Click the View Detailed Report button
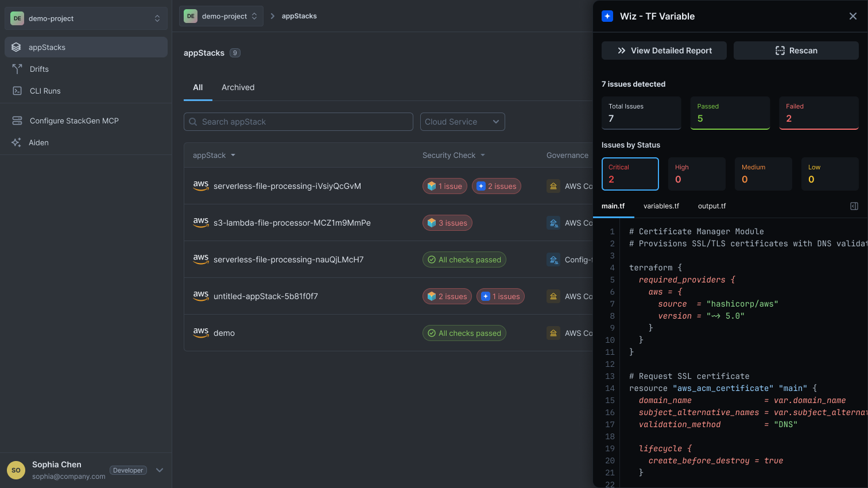Image resolution: width=868 pixels, height=488 pixels. coord(664,51)
